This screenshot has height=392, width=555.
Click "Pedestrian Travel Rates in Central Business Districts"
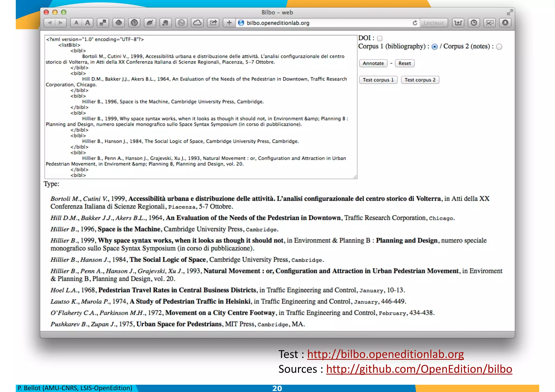tap(177, 290)
